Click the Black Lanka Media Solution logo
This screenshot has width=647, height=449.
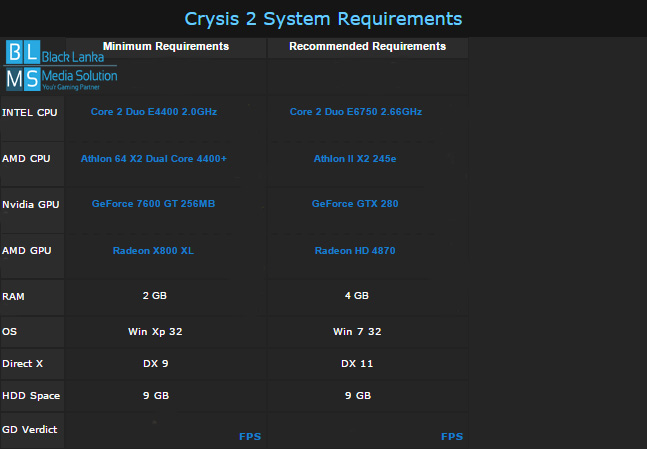(61, 65)
